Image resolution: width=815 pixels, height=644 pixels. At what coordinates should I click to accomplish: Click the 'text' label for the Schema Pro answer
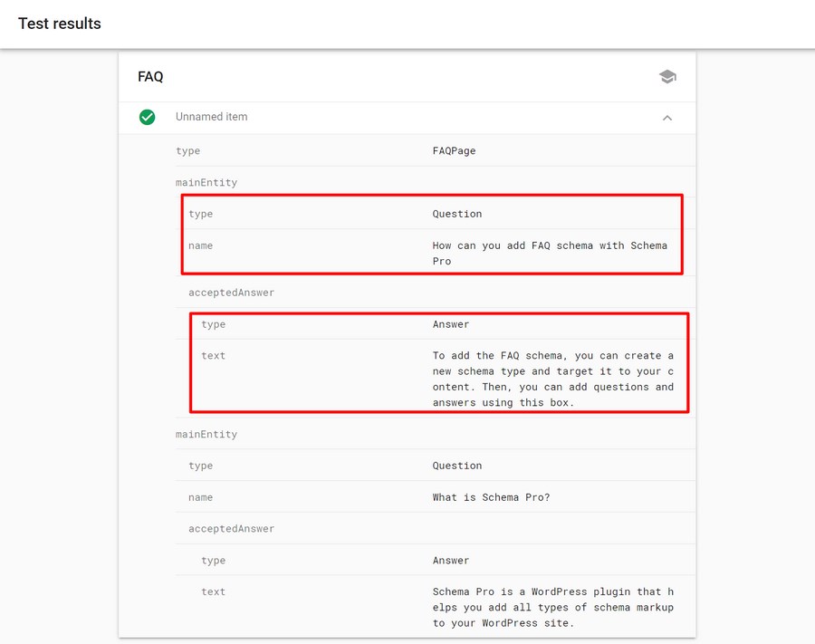click(x=213, y=591)
